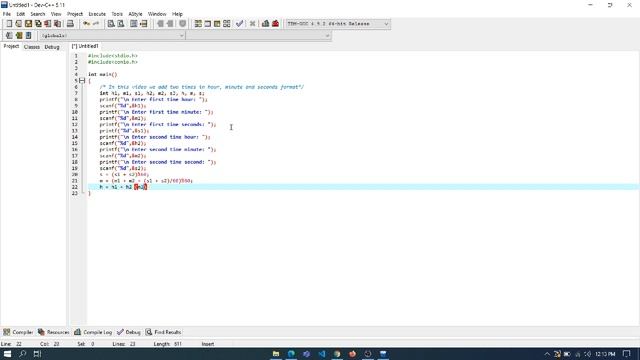Open the Compiler bottom panel tab
The width and height of the screenshot is (640, 360).
coord(18,332)
